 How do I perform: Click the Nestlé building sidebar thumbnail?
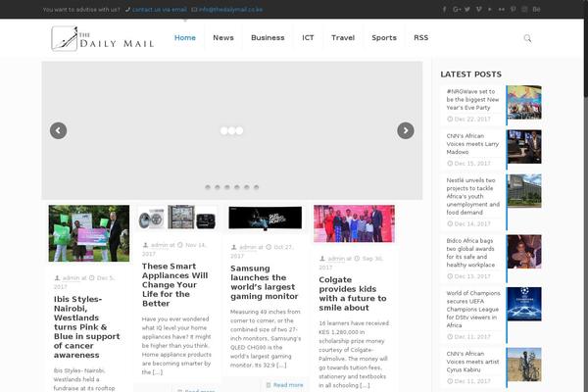pos(524,191)
